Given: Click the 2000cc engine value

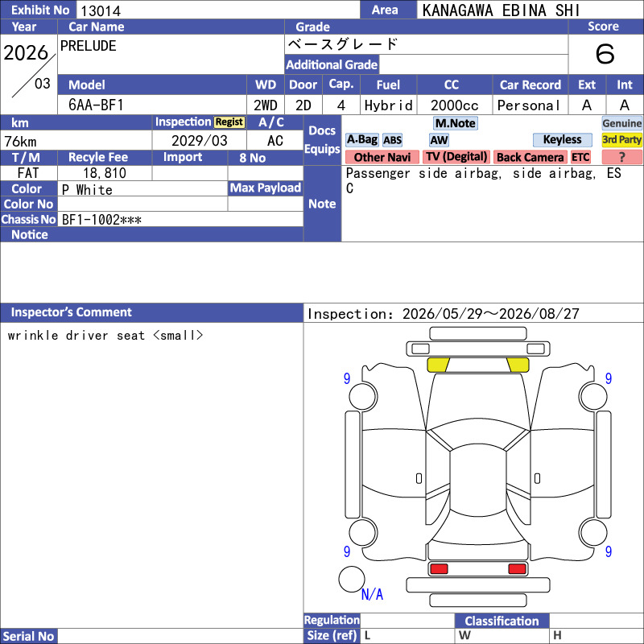Looking at the screenshot, I should point(454,105).
